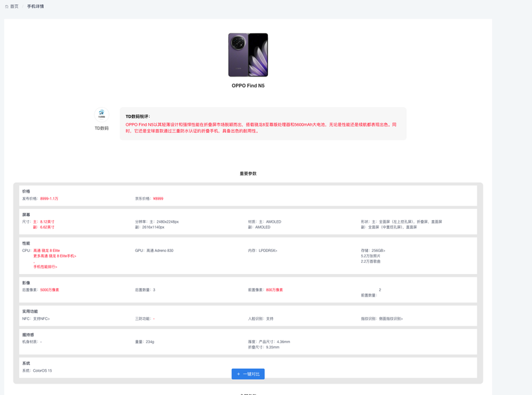The image size is (532, 395).
Task: Click the 屏幕 section title
Action: (x=26, y=215)
